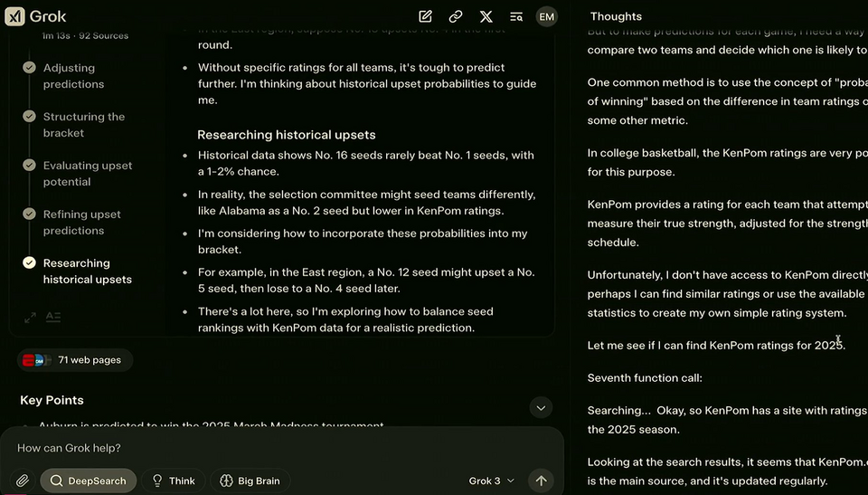868x495 pixels.
Task: Collapse the Key Points section with the chevron
Action: pyautogui.click(x=541, y=408)
